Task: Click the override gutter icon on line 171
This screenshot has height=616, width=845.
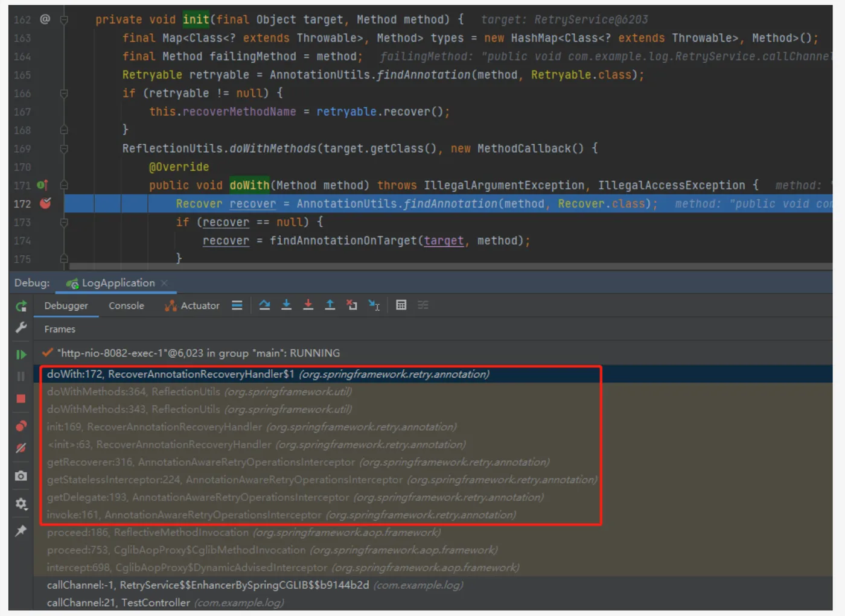Action: tap(42, 185)
